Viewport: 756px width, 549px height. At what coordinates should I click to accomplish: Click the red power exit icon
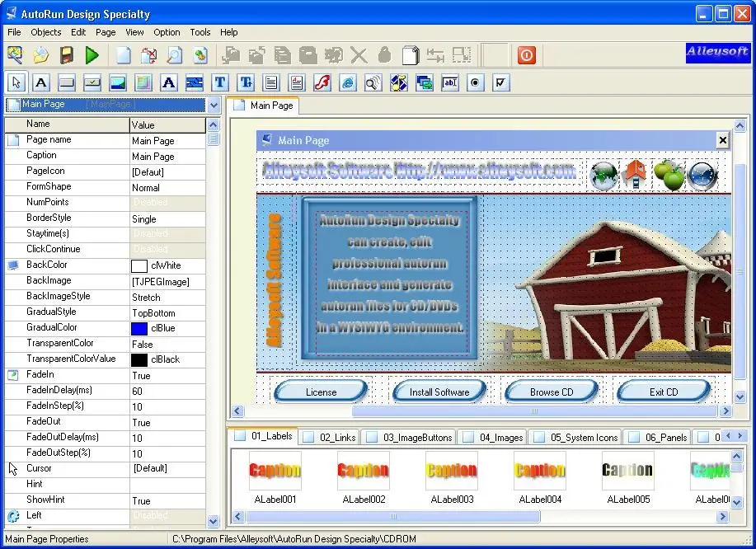[527, 55]
